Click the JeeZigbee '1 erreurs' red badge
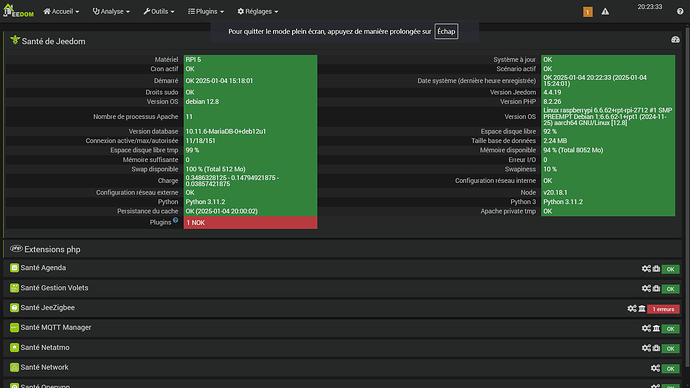This screenshot has width=690, height=388. [x=663, y=309]
